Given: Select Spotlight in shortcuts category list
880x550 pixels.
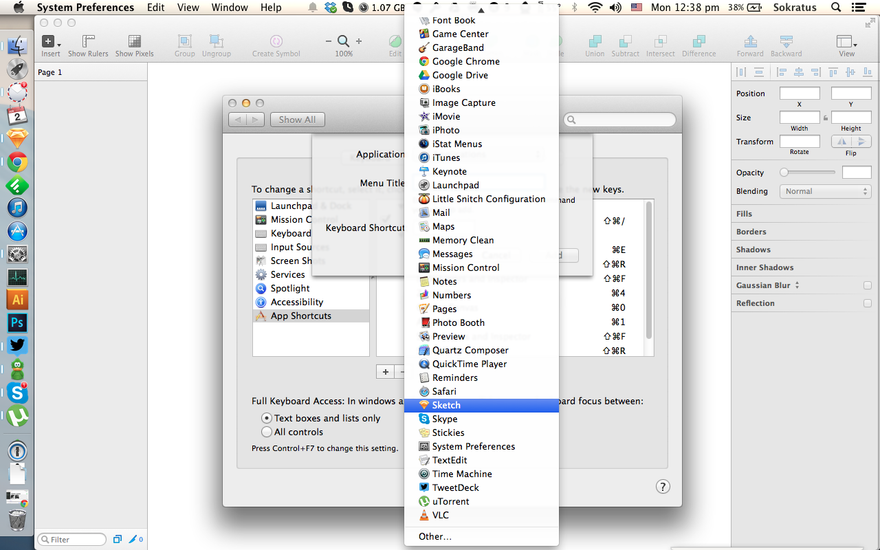Looking at the screenshot, I should 310,288.
